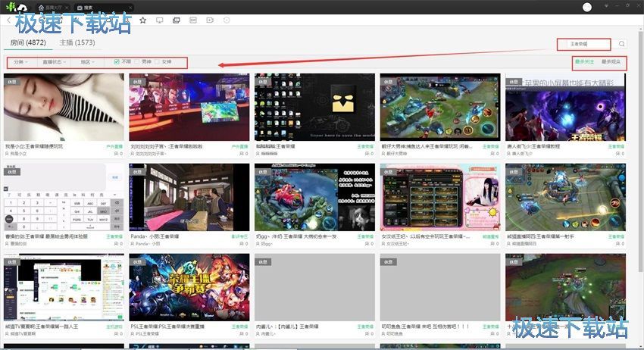The height and width of the screenshot is (350, 644).
Task: Switch to the 房间 (4872) tab
Action: (28, 42)
